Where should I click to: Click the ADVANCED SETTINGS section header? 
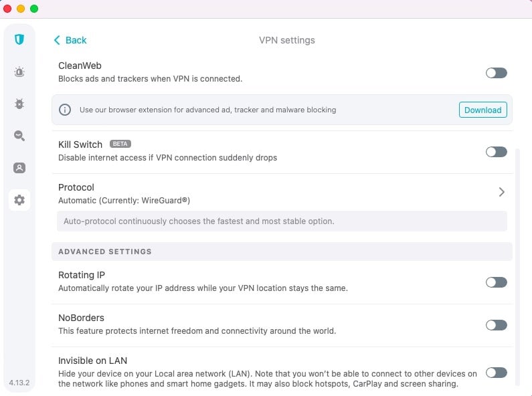(x=105, y=252)
